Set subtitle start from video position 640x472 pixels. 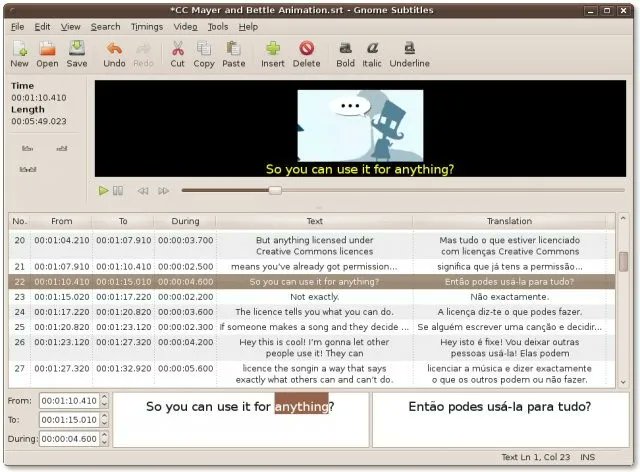(x=27, y=148)
